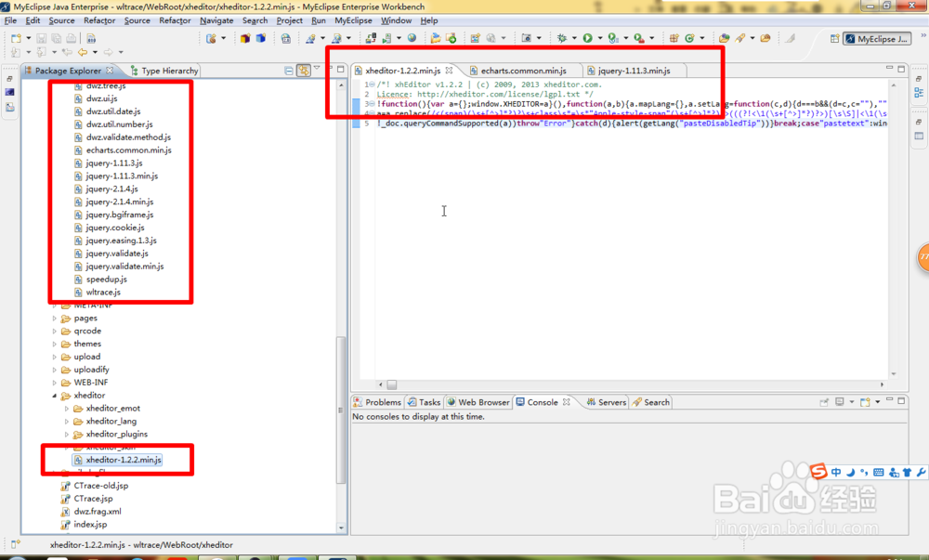
Task: Collapse the xheditor folder
Action: [55, 396]
